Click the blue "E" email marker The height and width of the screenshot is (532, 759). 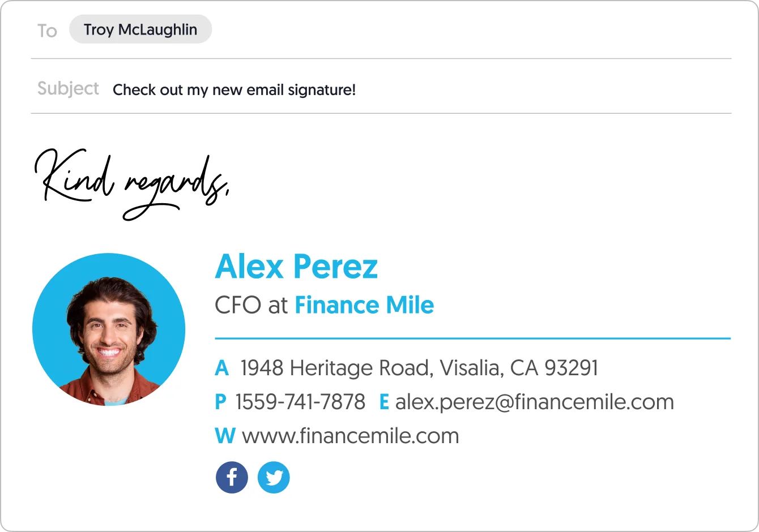[384, 402]
